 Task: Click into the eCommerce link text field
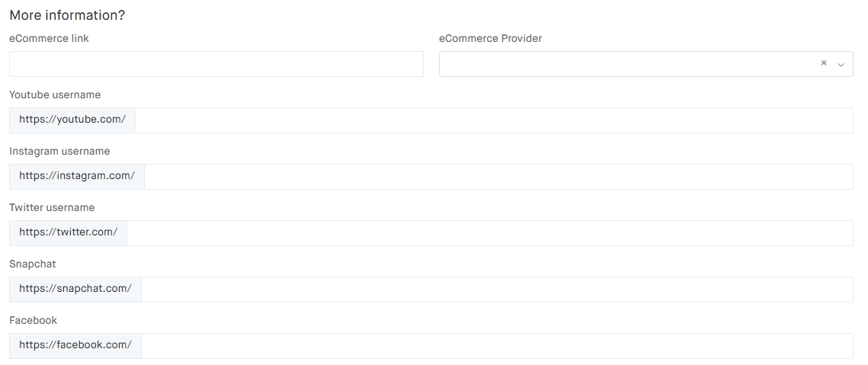(x=216, y=64)
